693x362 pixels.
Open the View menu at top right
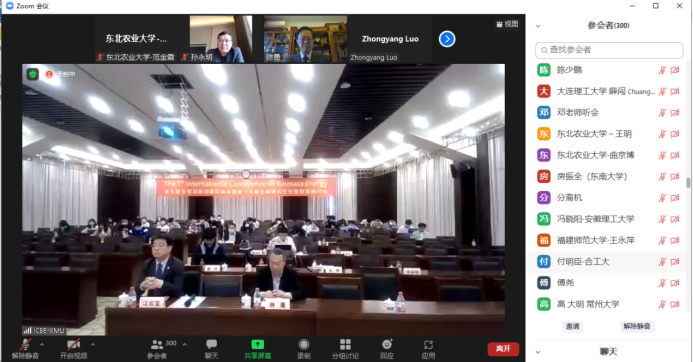click(x=507, y=24)
